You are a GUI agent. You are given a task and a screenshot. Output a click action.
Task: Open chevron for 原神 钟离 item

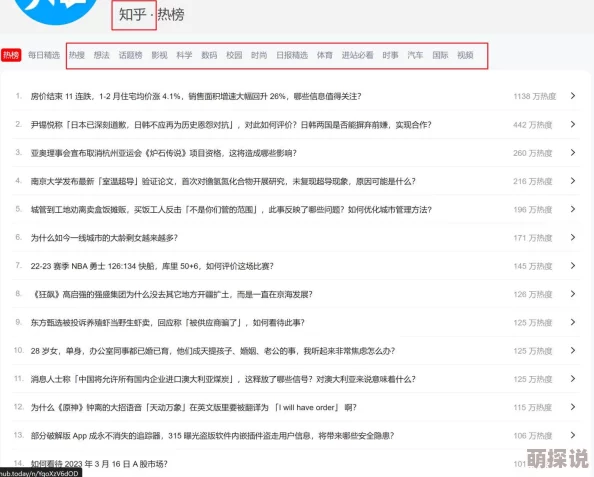[573, 407]
